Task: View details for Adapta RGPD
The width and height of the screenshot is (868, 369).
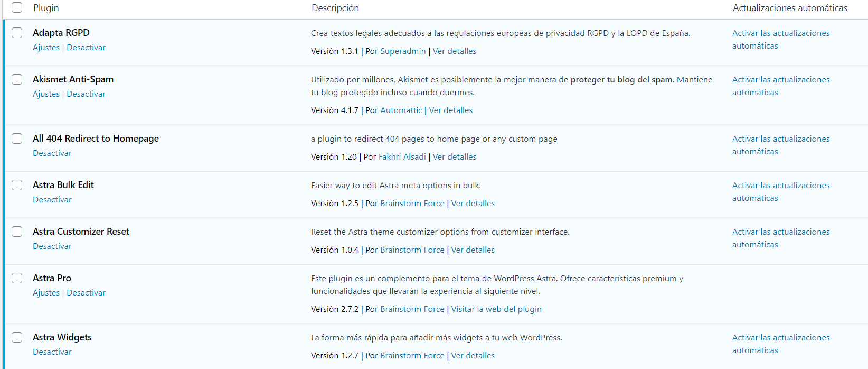Action: pos(455,51)
